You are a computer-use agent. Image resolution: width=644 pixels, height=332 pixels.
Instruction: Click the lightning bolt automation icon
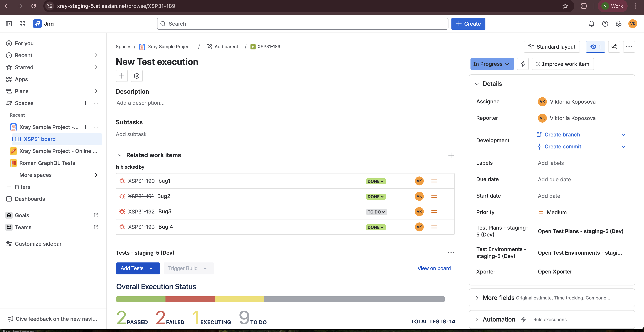523,64
